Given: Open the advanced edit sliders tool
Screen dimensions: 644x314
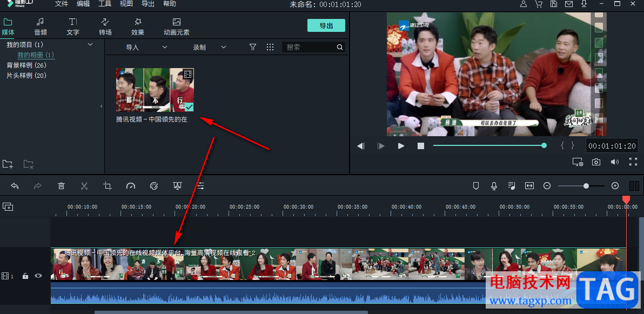Looking at the screenshot, I should 200,186.
